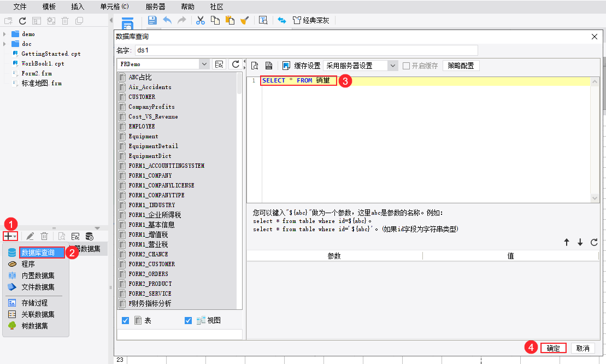Click the trash icon in dataset panel toolbar
The width and height of the screenshot is (606, 364).
[x=44, y=236]
